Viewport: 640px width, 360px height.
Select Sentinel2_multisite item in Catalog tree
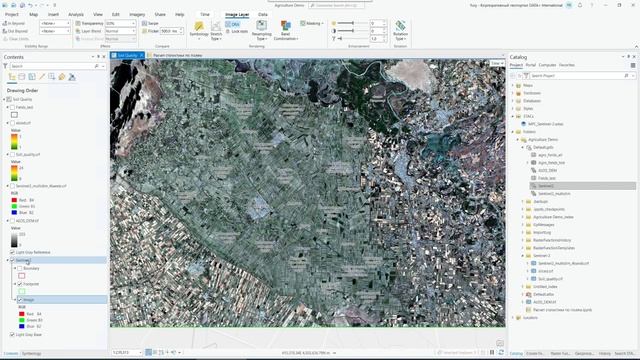(554, 194)
